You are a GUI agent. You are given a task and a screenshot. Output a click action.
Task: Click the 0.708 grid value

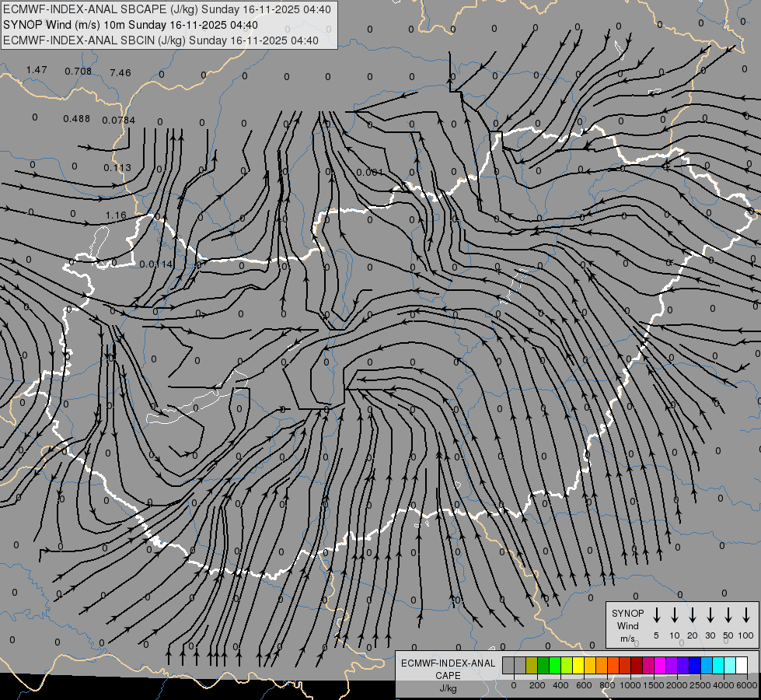pos(79,72)
